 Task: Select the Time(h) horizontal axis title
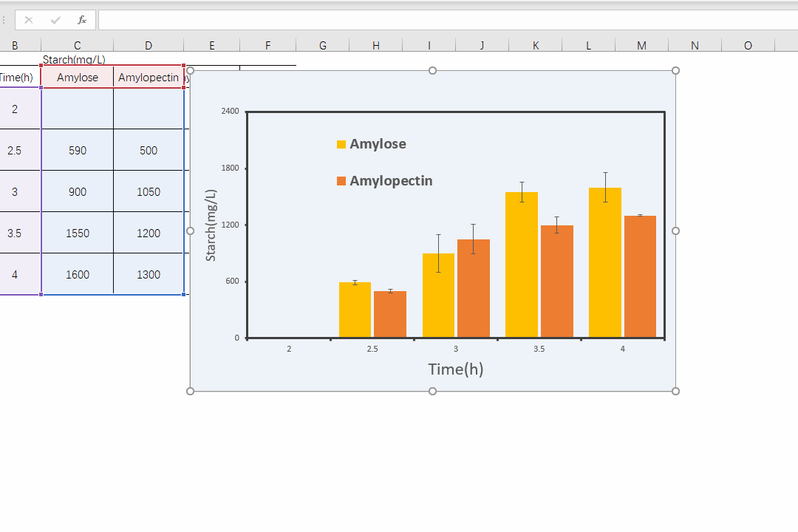[455, 369]
